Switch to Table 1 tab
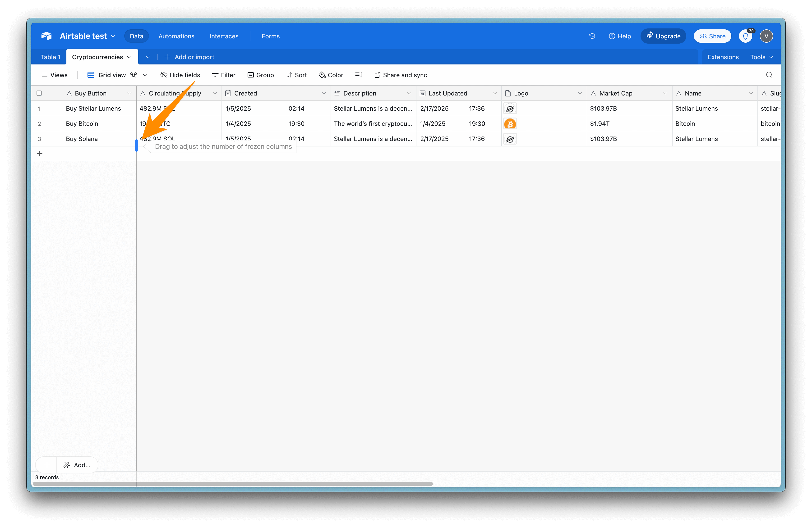The image size is (812, 527). (51, 57)
